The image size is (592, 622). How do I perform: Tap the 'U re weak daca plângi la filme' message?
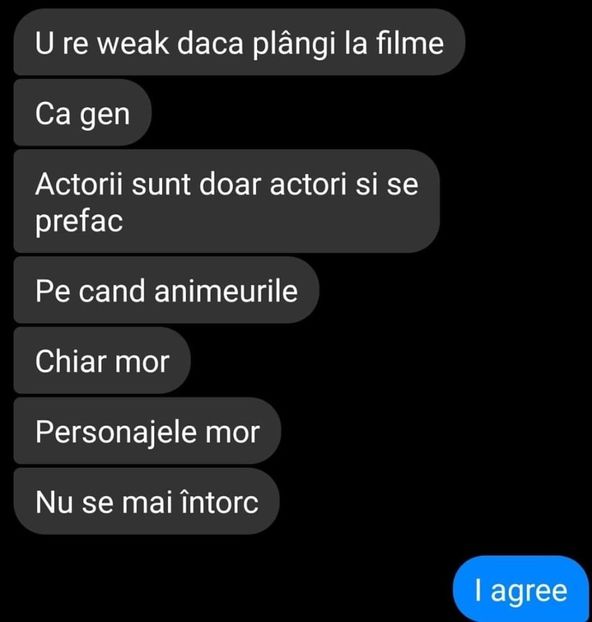click(239, 42)
